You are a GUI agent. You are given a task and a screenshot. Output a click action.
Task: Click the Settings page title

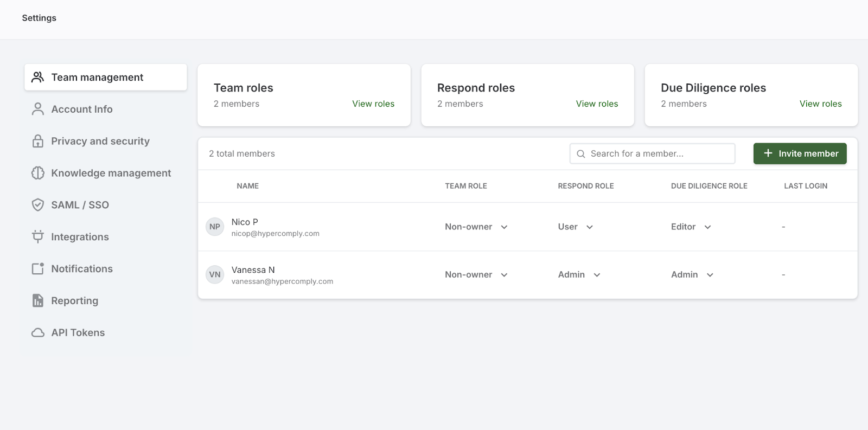point(39,18)
